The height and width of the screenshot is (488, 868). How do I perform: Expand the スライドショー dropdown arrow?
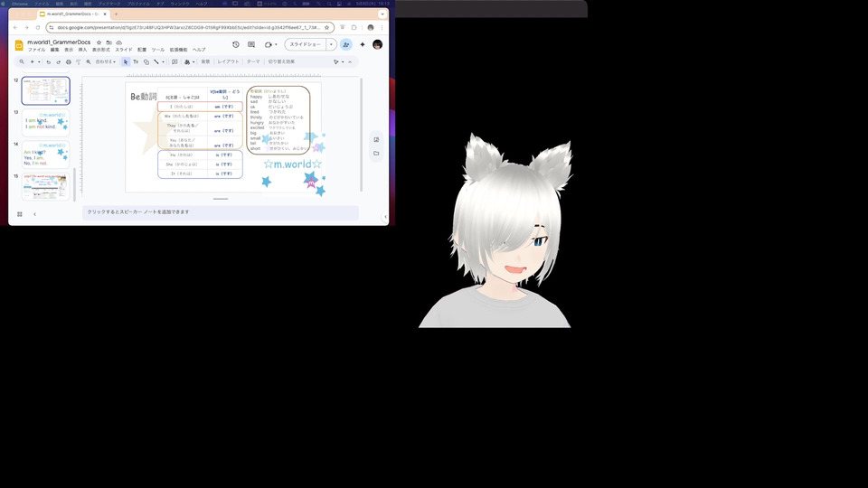(x=331, y=44)
